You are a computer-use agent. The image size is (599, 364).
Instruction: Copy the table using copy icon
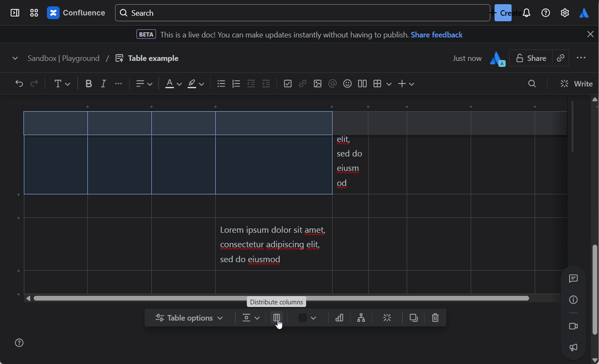[413, 318]
